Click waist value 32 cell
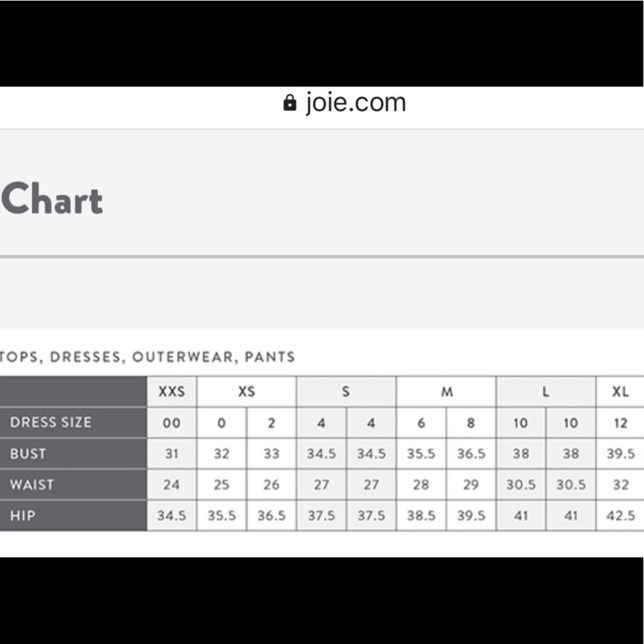This screenshot has height=644, width=644. (x=620, y=485)
